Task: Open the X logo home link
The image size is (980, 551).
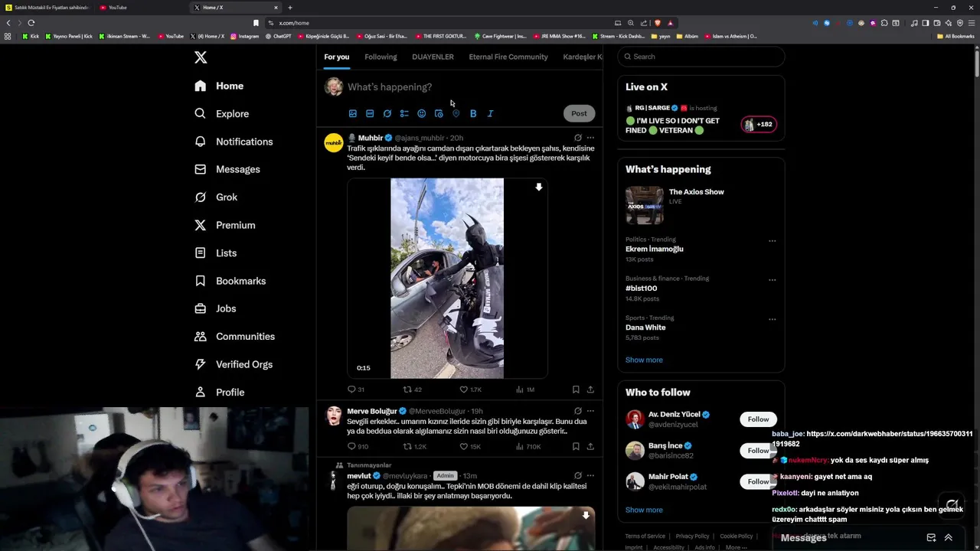Action: 201,57
